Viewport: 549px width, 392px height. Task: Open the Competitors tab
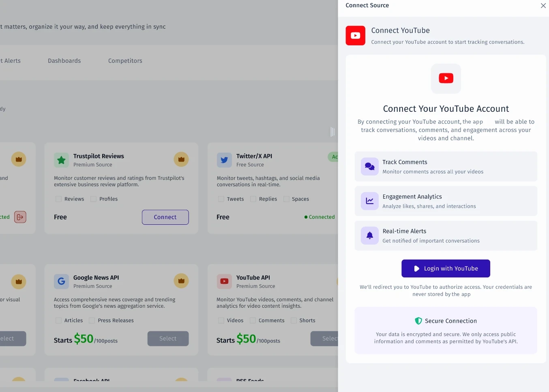click(125, 61)
